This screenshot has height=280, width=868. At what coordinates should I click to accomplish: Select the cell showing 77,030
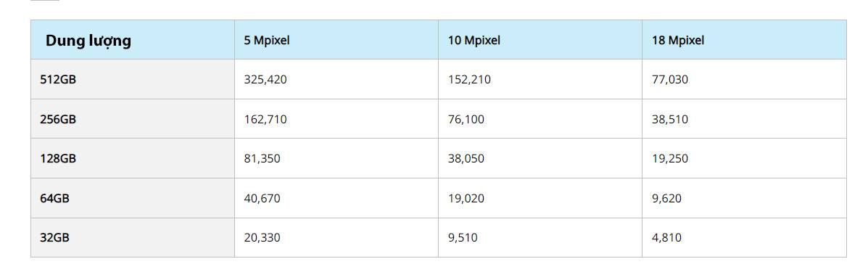coord(744,79)
